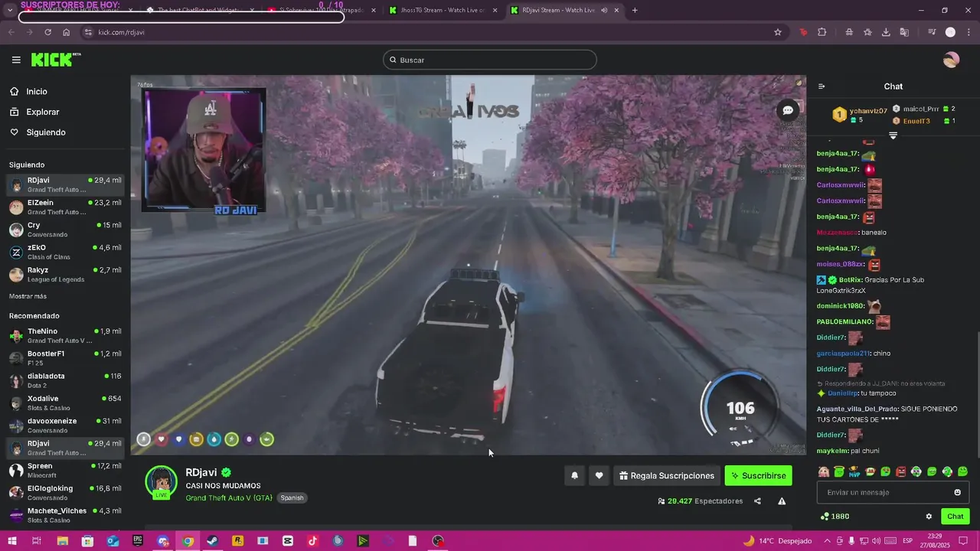Open ElZeein channel in followed list
The width and height of the screenshot is (980, 551).
(65, 207)
